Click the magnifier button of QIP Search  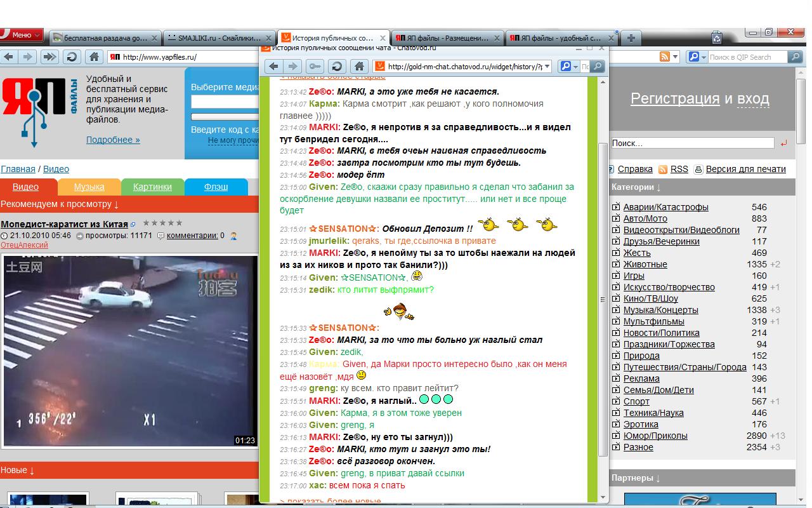tap(795, 57)
